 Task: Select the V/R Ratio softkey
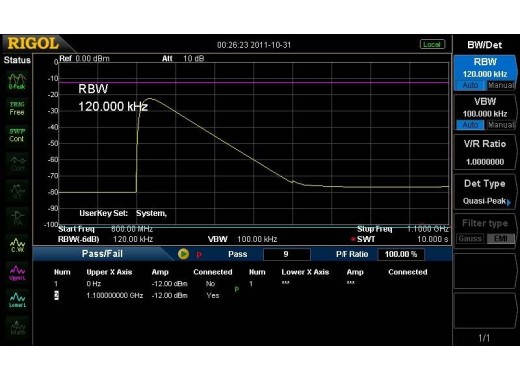coord(485,153)
